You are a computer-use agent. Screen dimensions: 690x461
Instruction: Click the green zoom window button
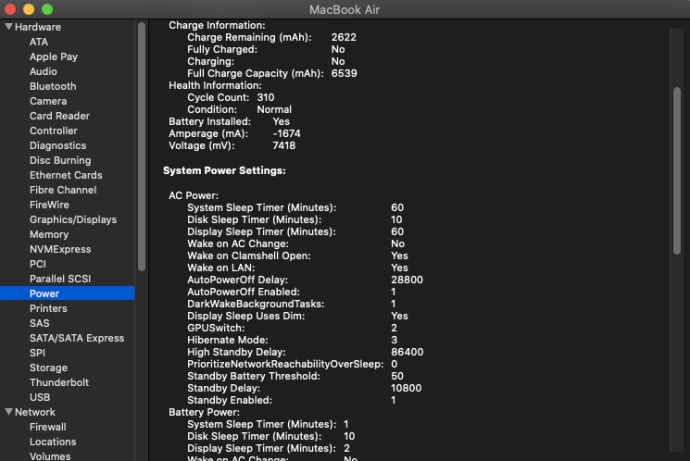pyautogui.click(x=47, y=9)
